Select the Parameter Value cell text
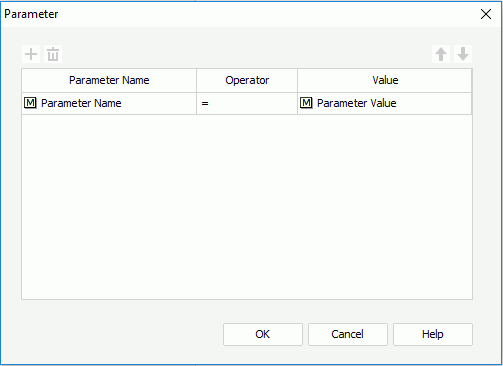The height and width of the screenshot is (366, 503). [357, 103]
